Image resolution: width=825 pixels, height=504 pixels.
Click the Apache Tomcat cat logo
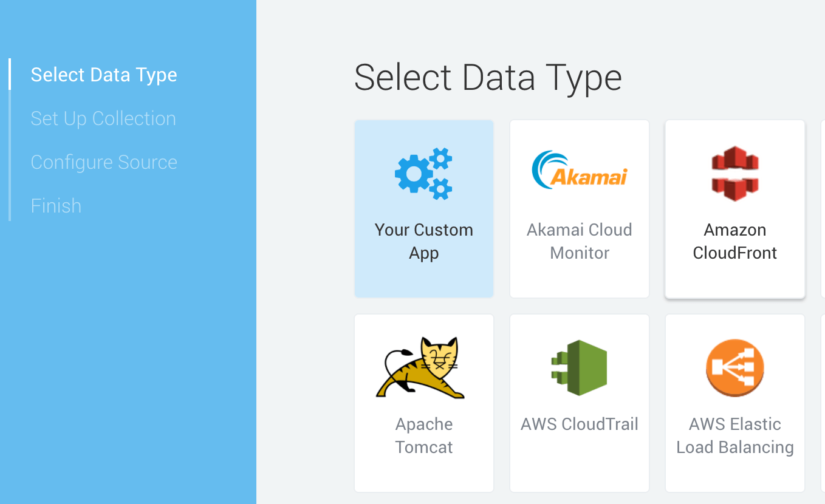point(420,367)
